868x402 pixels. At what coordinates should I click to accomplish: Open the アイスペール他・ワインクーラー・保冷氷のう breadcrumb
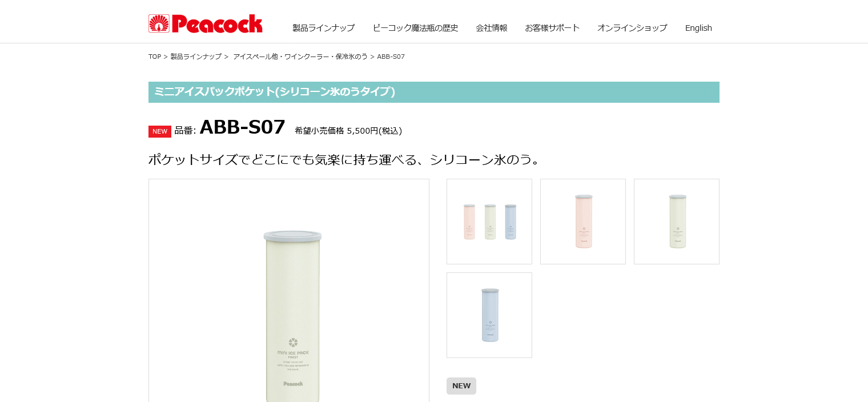coord(300,57)
